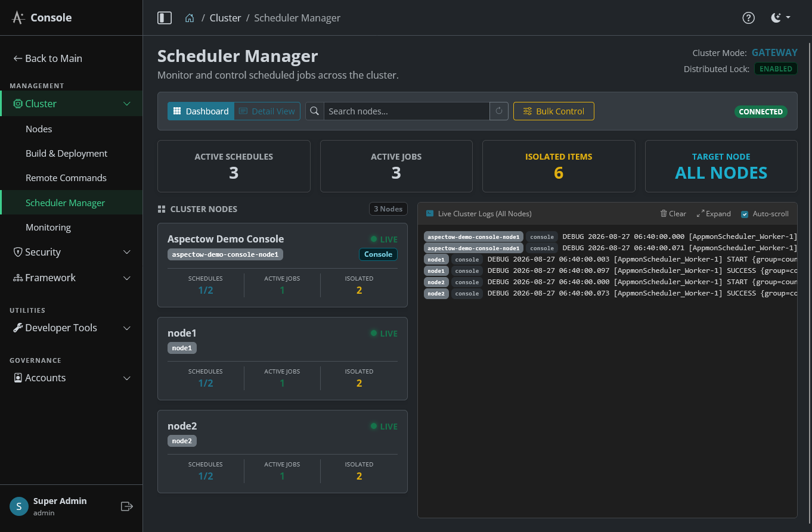Select the Target Node ALL NODES card
Viewport: 812px width, 532px height.
(x=721, y=166)
